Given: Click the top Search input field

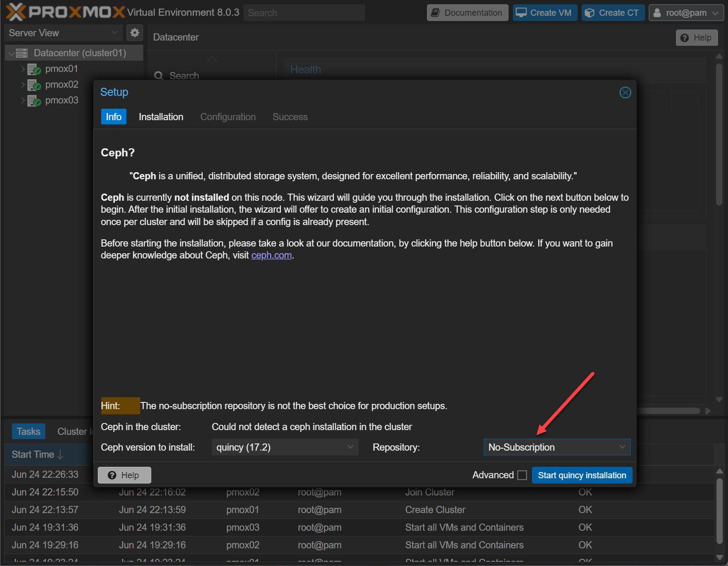Looking at the screenshot, I should pyautogui.click(x=304, y=13).
